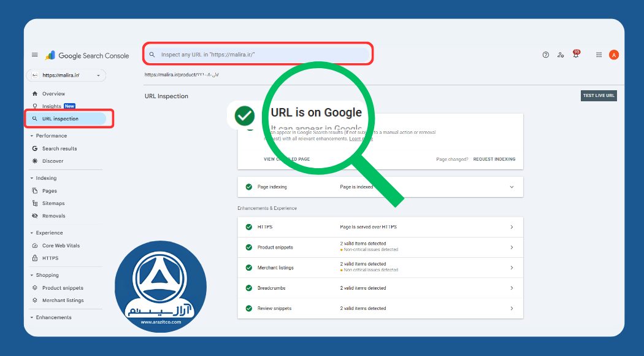
Task: Click the Inspect any URL search field
Action: click(258, 55)
